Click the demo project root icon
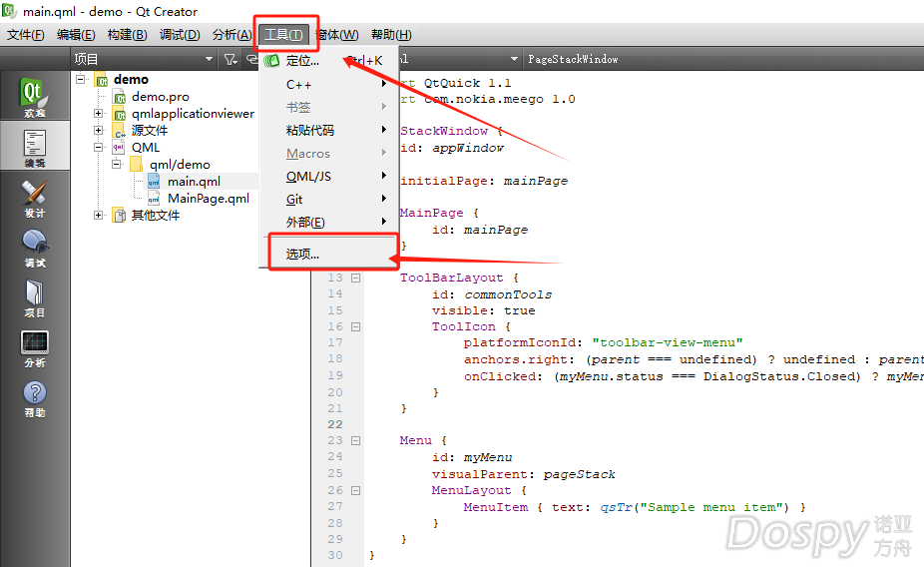The image size is (924, 567). pos(102,80)
